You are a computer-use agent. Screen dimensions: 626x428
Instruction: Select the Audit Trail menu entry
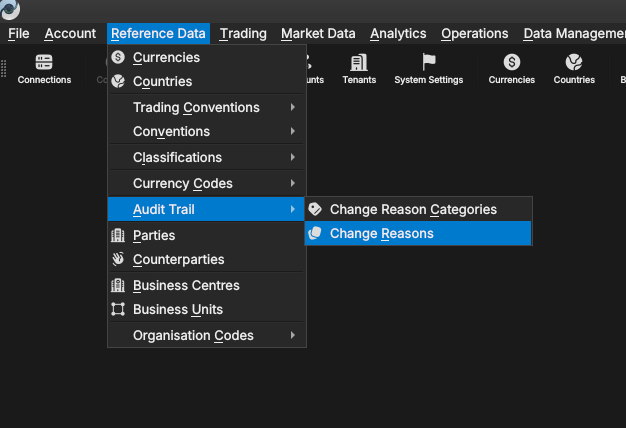(x=206, y=209)
